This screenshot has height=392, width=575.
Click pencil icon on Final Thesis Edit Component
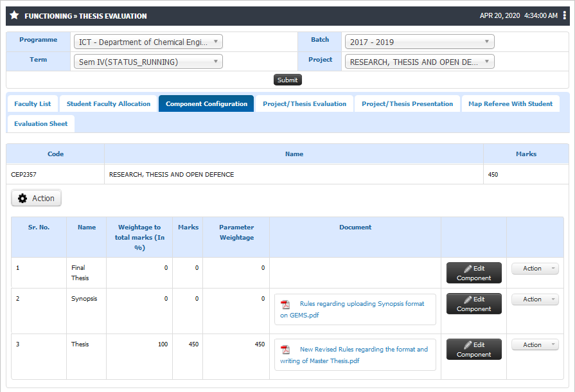pyautogui.click(x=468, y=269)
